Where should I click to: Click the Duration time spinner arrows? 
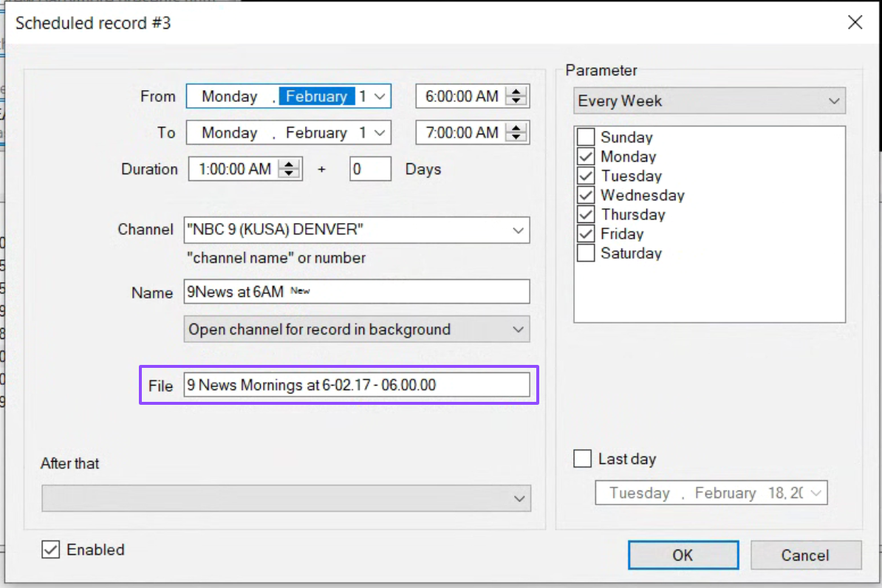[x=290, y=169]
